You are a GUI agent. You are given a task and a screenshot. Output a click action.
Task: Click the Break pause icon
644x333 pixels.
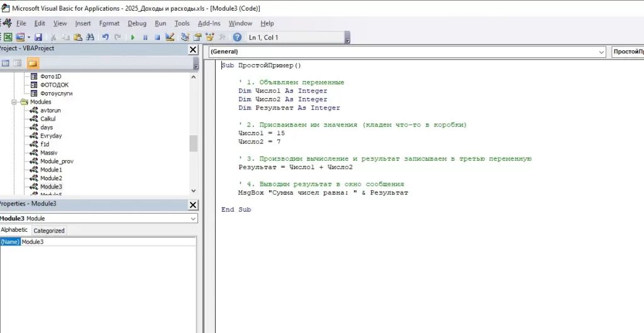[145, 37]
